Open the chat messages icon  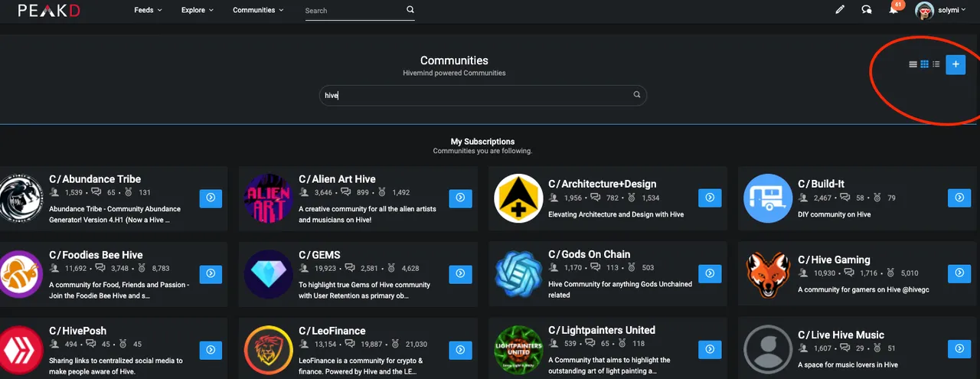click(867, 10)
